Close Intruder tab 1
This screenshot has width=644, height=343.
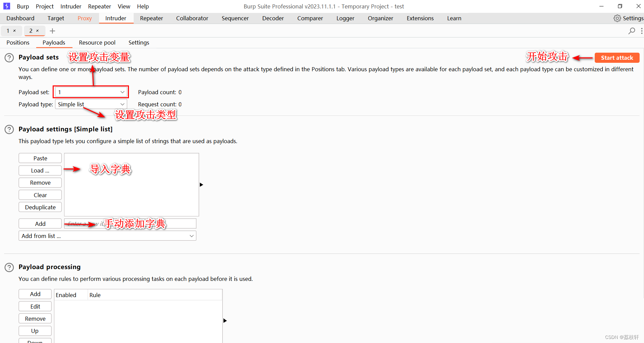pos(15,31)
